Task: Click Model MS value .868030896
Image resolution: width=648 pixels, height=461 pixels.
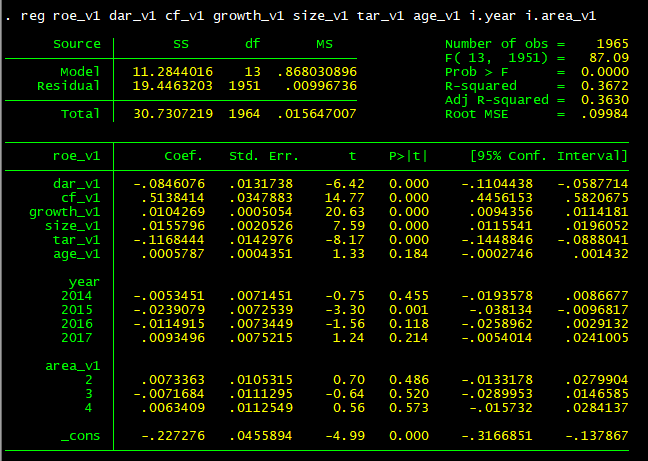Action: 317,72
